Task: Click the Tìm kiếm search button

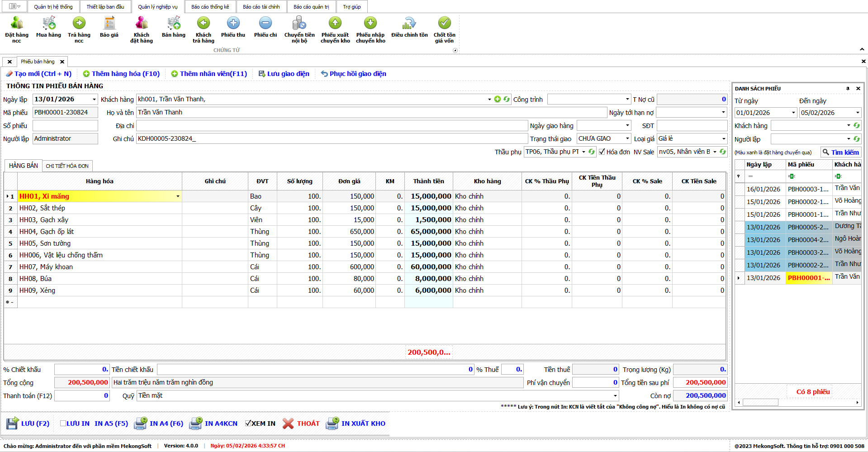Action: 840,152
